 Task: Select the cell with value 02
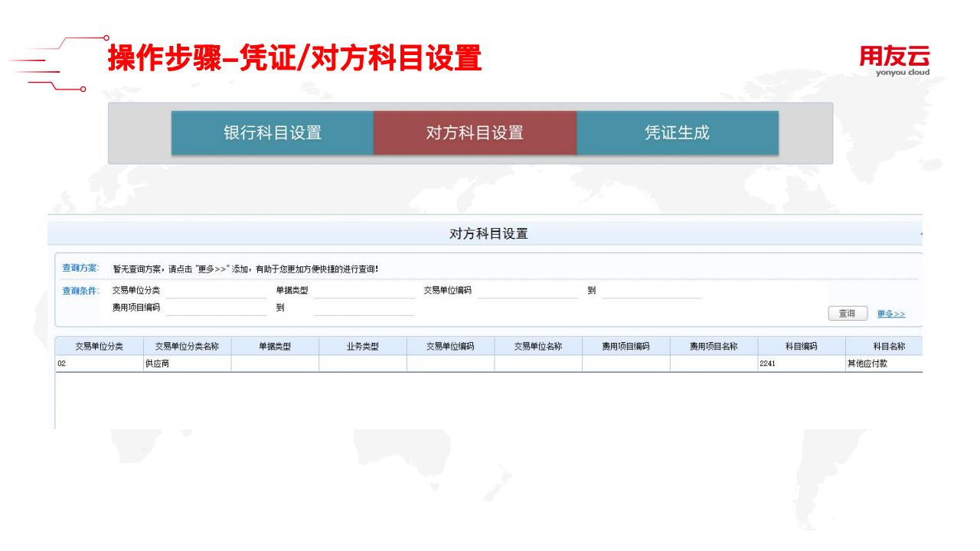[99, 364]
